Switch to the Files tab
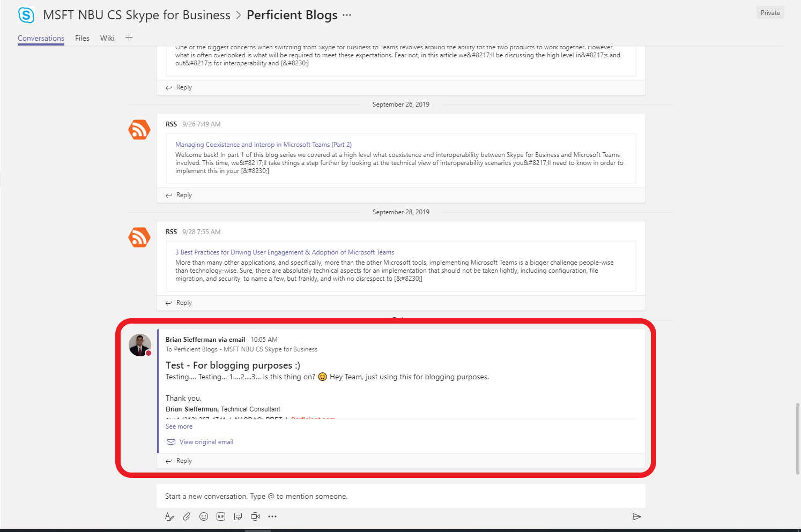The height and width of the screenshot is (532, 801). [x=82, y=38]
